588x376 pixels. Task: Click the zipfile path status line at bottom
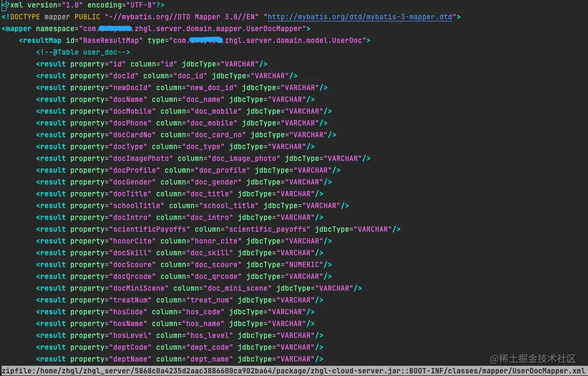[294, 371]
